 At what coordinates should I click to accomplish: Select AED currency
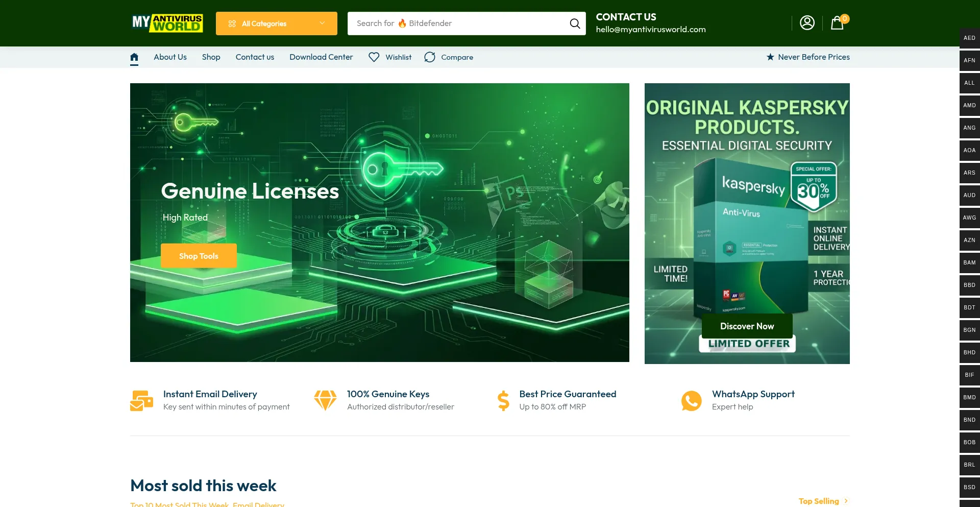coord(969,38)
